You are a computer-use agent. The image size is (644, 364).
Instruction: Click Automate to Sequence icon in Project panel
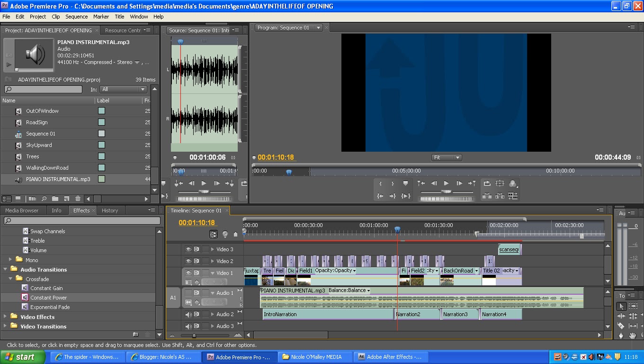click(33, 199)
